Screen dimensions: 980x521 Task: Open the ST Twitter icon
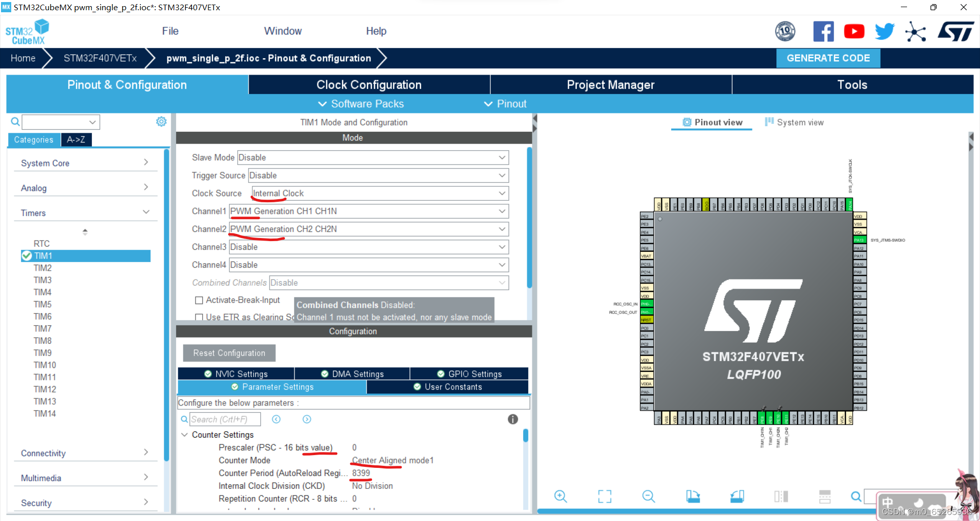(885, 32)
